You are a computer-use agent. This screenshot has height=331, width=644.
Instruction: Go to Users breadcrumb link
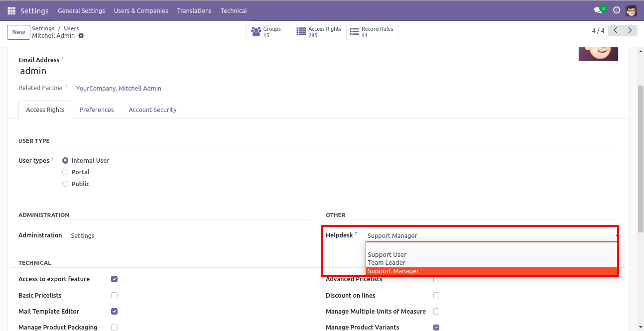(x=71, y=28)
